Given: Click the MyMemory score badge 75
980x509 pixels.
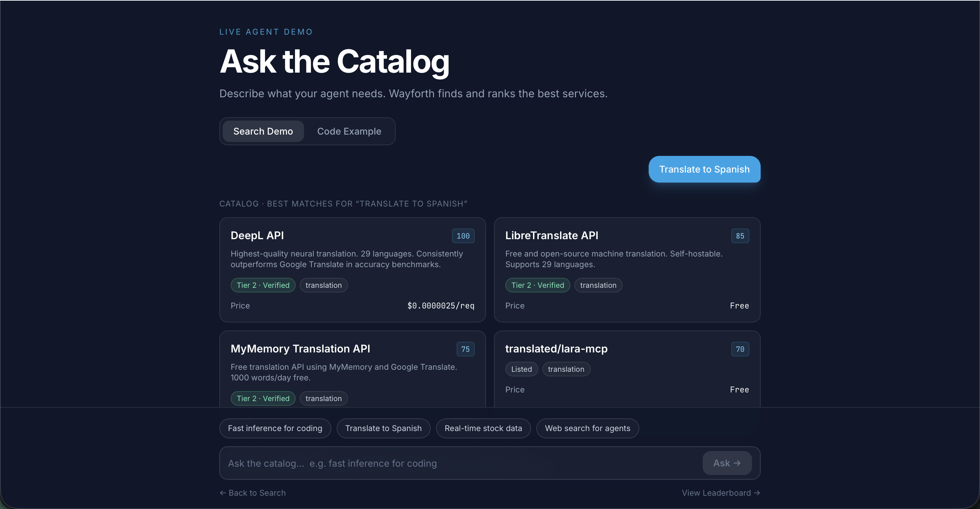Looking at the screenshot, I should click(x=465, y=349).
